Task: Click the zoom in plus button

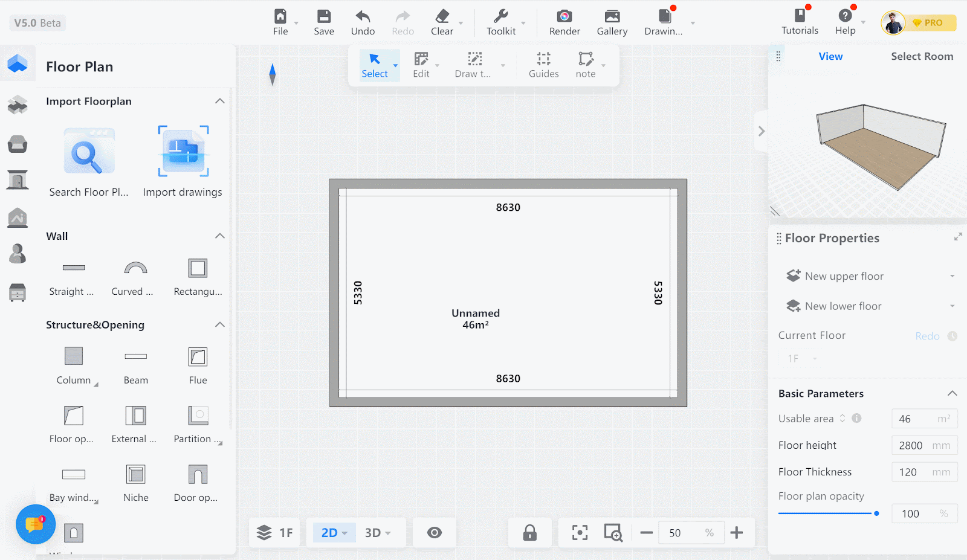Action: 736,533
